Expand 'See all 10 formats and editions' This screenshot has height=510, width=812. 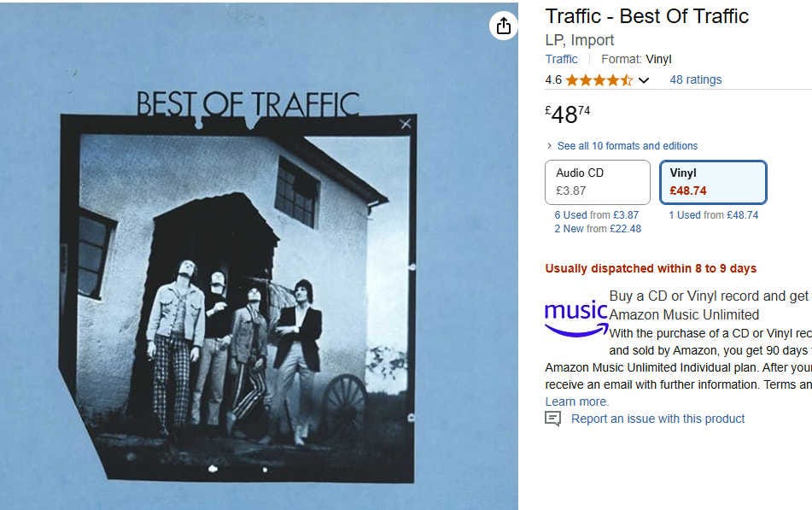[x=627, y=146]
